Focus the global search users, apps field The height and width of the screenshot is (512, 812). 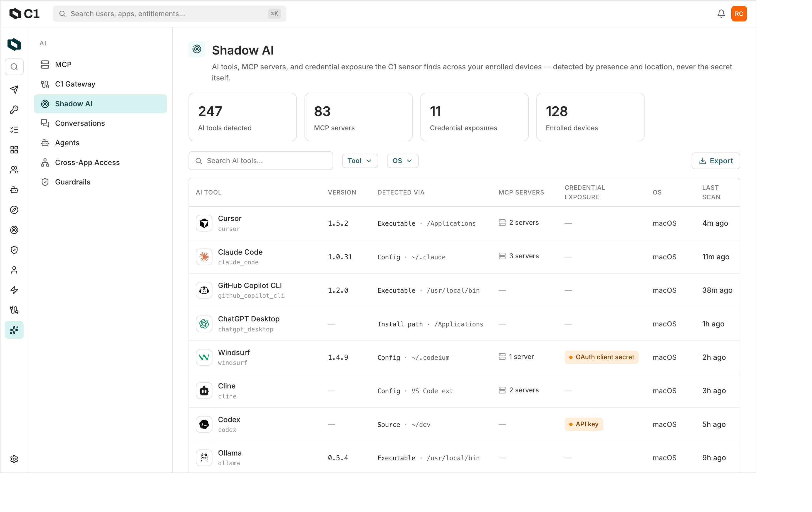click(170, 14)
